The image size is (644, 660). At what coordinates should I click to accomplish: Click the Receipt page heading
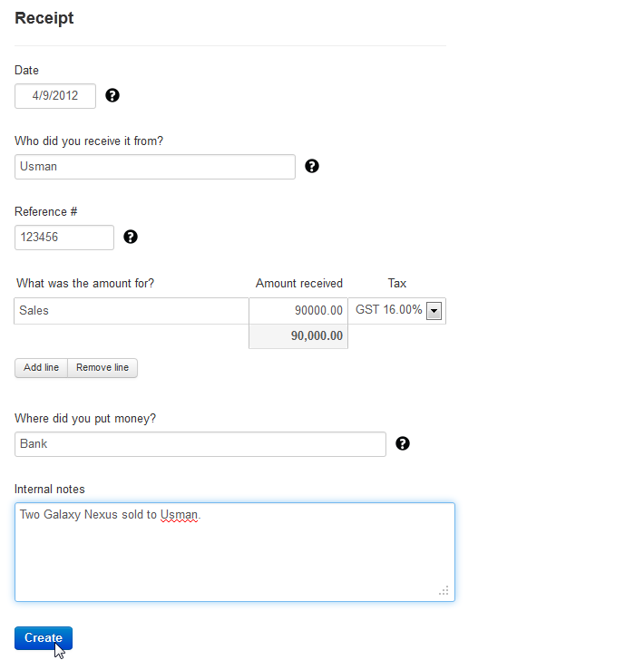[x=44, y=18]
